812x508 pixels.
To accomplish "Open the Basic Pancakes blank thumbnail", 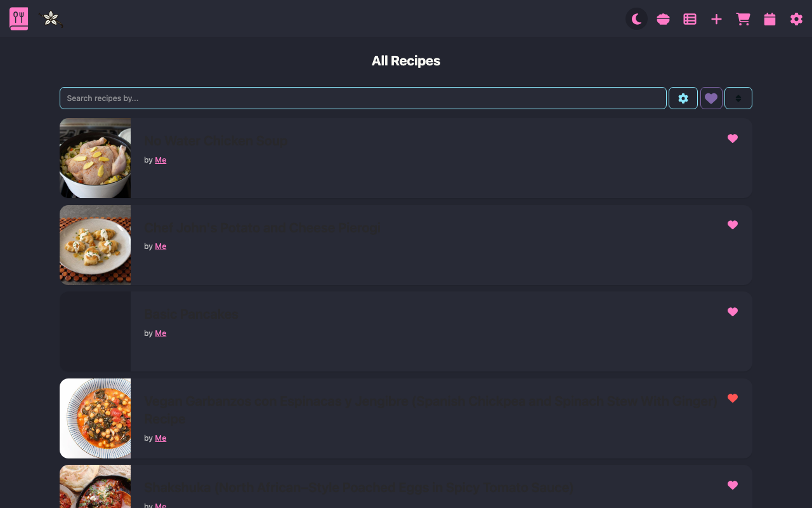I will [x=95, y=331].
